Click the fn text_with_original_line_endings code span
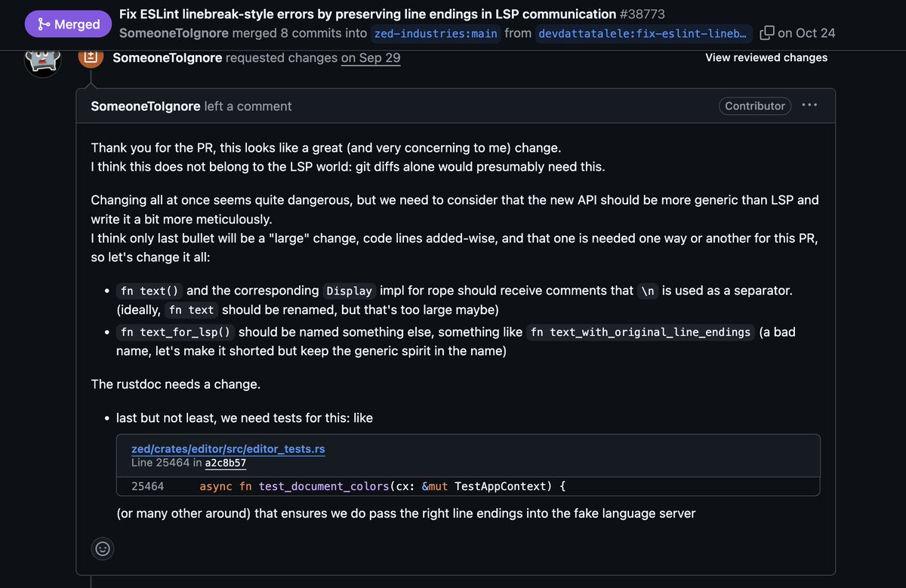Image resolution: width=906 pixels, height=588 pixels. [640, 332]
